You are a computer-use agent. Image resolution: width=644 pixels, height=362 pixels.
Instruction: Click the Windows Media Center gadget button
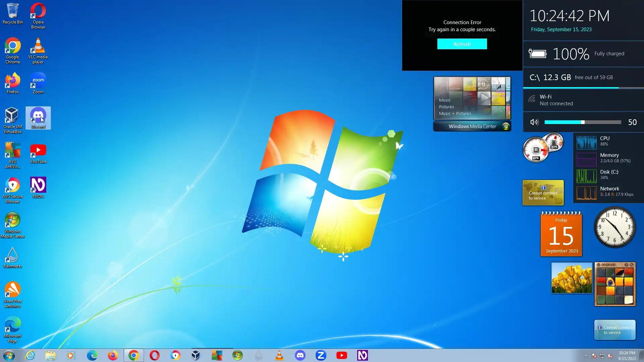click(472, 126)
